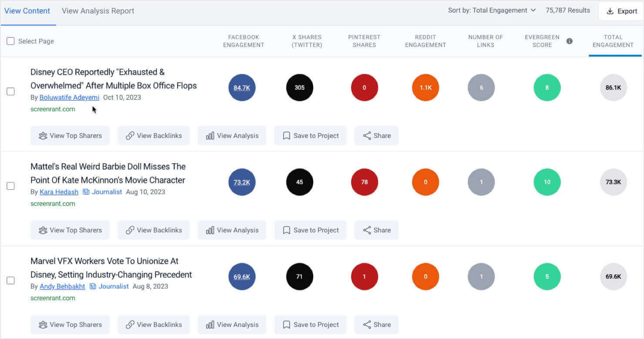The width and height of the screenshot is (644, 339).
Task: Sort results by the Total Engagement column header
Action: (613, 41)
